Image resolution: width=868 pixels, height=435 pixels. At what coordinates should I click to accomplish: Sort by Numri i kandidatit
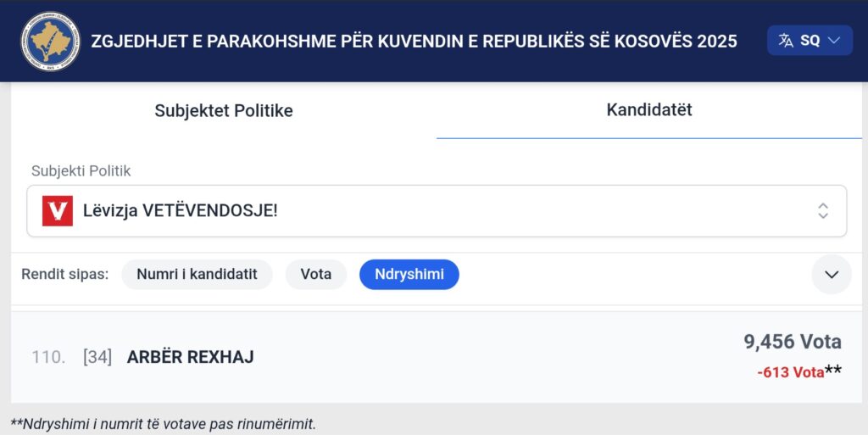[x=197, y=275]
